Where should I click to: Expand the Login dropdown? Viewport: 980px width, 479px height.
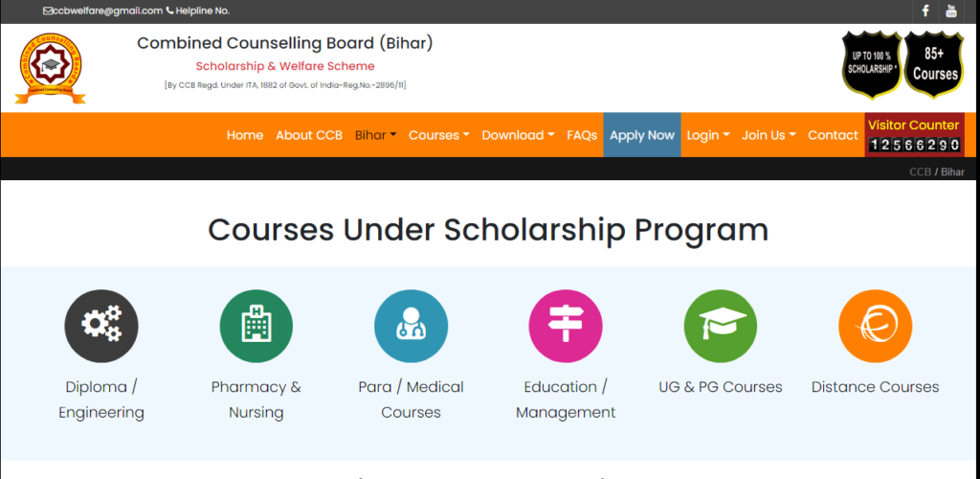[708, 135]
